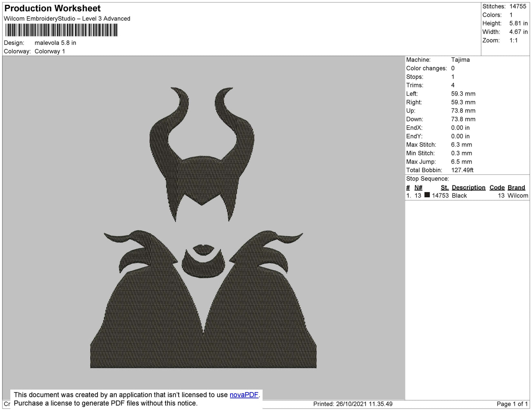
Task: Select the 'Wilcom' brand entry
Action: [518, 195]
